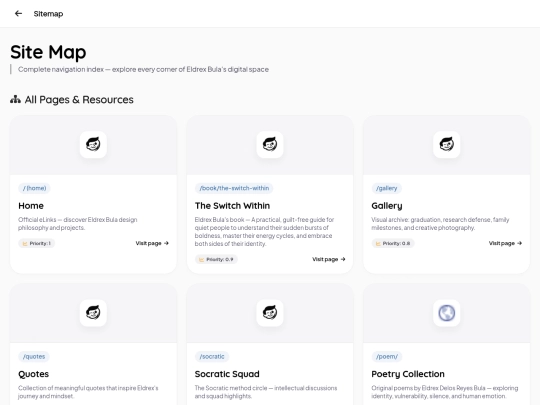Open the Socratic Squad card avatar icon
540x405 pixels.
(270, 313)
